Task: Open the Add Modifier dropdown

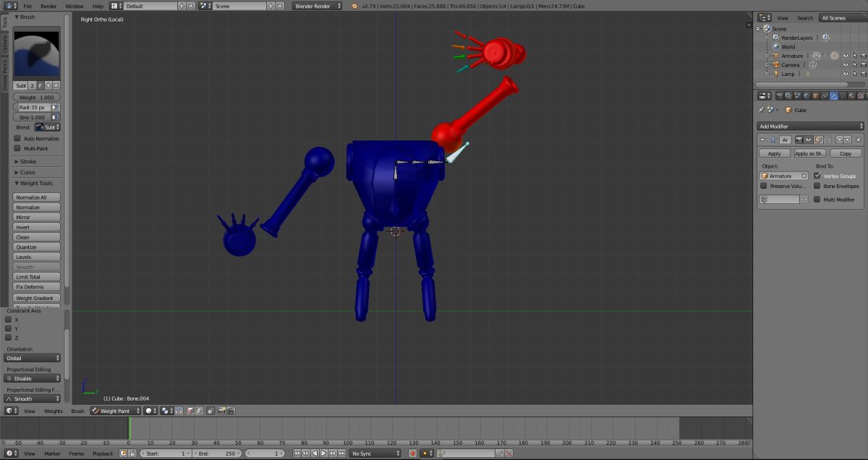Action: point(810,127)
